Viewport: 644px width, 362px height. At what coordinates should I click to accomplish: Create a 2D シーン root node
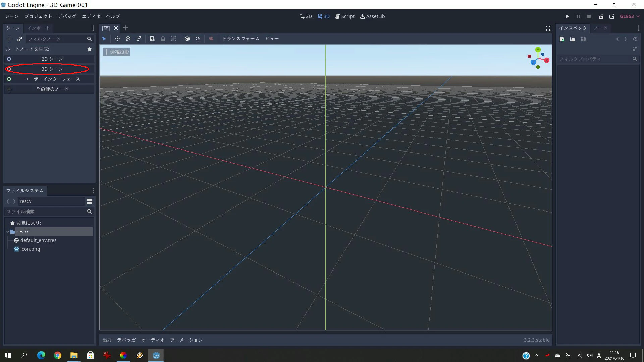(49, 59)
